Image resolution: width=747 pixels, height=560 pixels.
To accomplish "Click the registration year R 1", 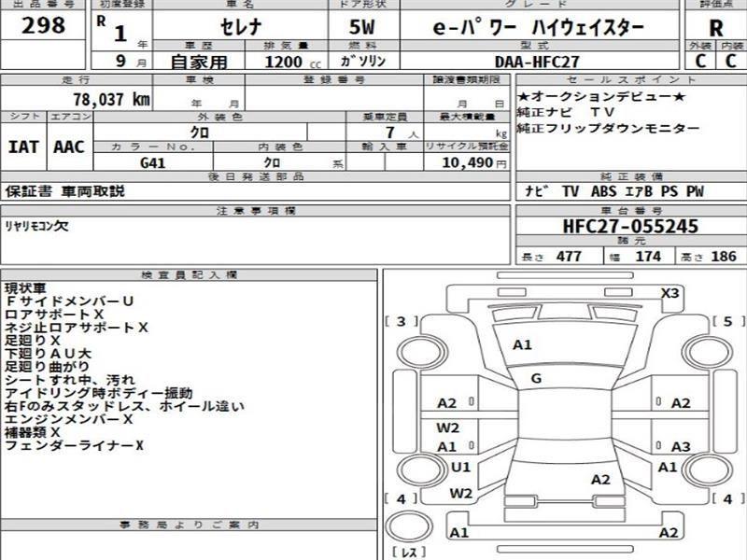I will (113, 30).
